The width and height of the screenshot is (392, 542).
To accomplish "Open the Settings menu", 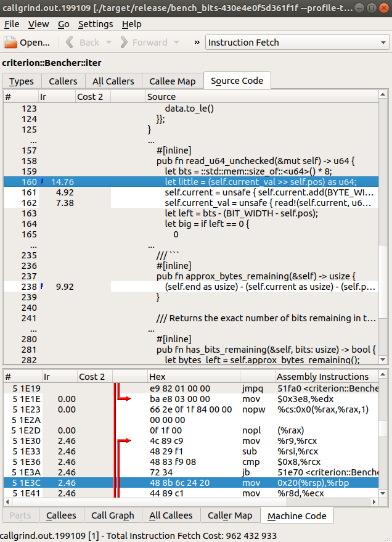I will point(96,24).
